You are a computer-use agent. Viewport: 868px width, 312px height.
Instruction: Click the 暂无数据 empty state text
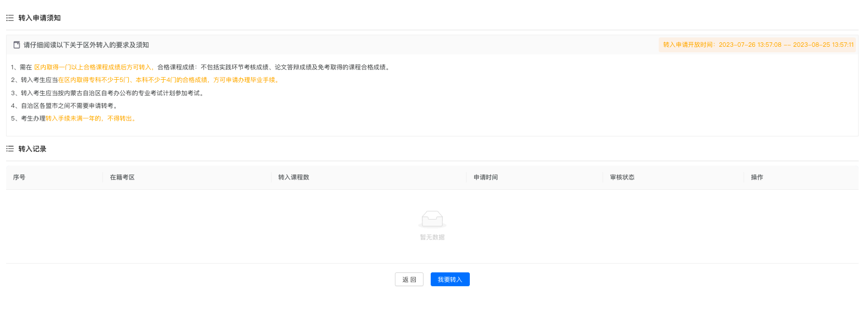[x=432, y=237]
